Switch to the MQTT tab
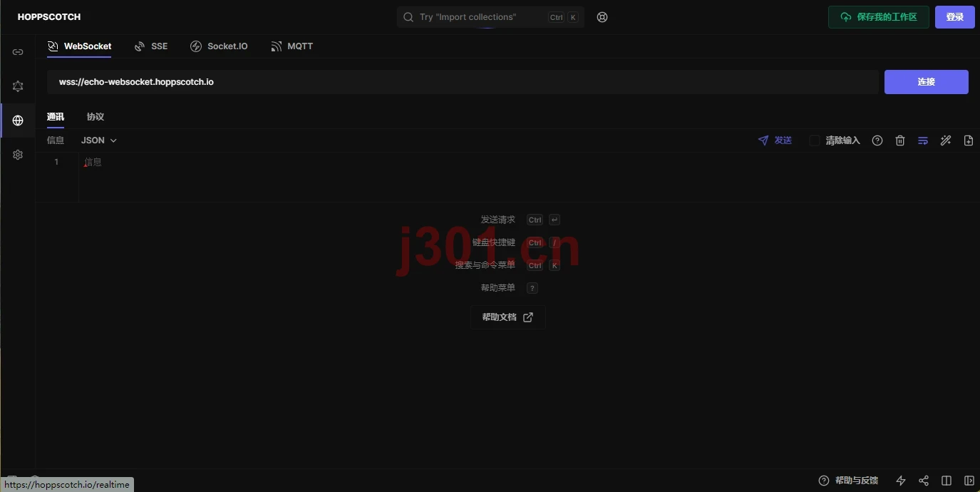980x492 pixels. (292, 46)
